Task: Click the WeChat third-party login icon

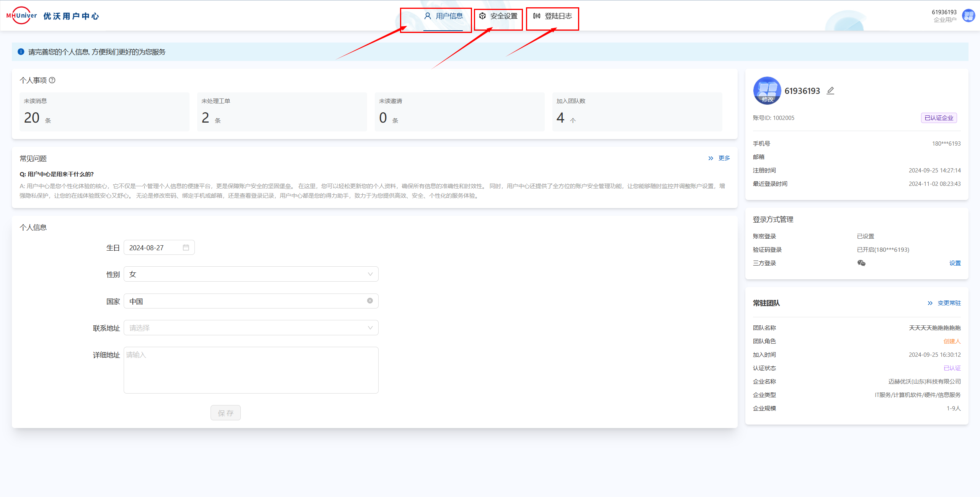Action: point(861,263)
